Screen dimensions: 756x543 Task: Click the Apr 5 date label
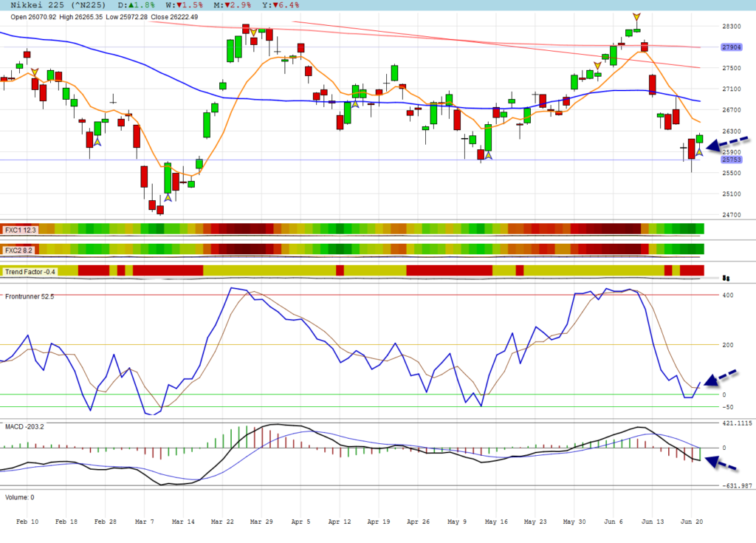(x=301, y=522)
